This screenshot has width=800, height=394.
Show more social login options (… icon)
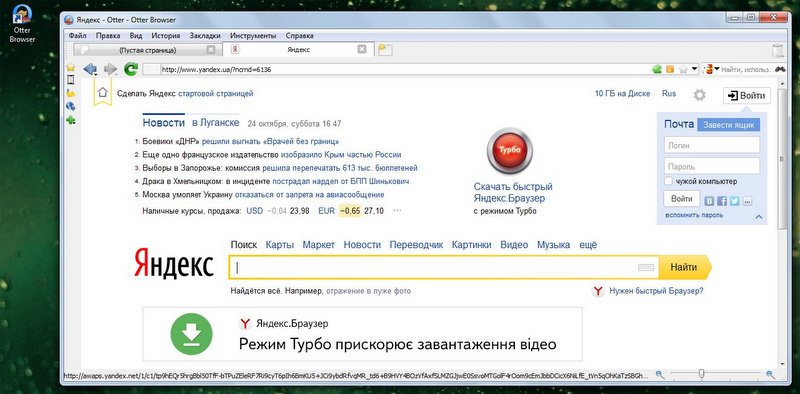point(747,201)
